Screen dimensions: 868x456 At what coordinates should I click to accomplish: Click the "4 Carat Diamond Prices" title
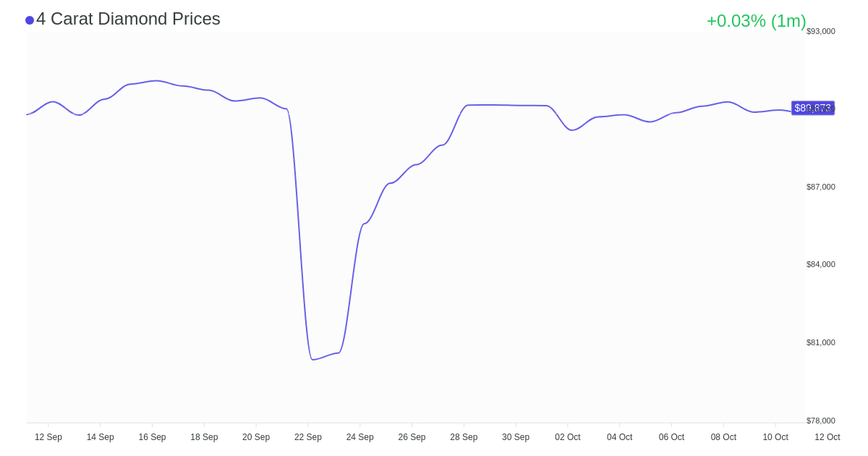coord(128,19)
